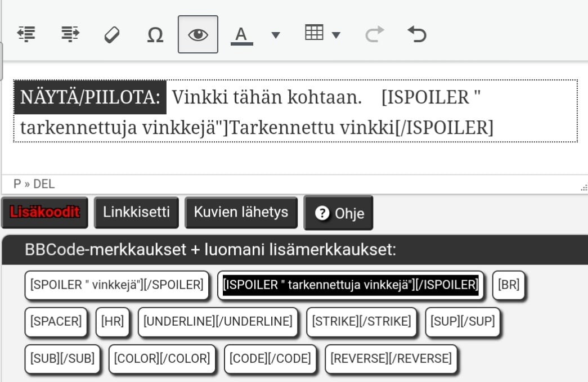Open the omega special character tool
The image size is (588, 382).
pyautogui.click(x=155, y=35)
